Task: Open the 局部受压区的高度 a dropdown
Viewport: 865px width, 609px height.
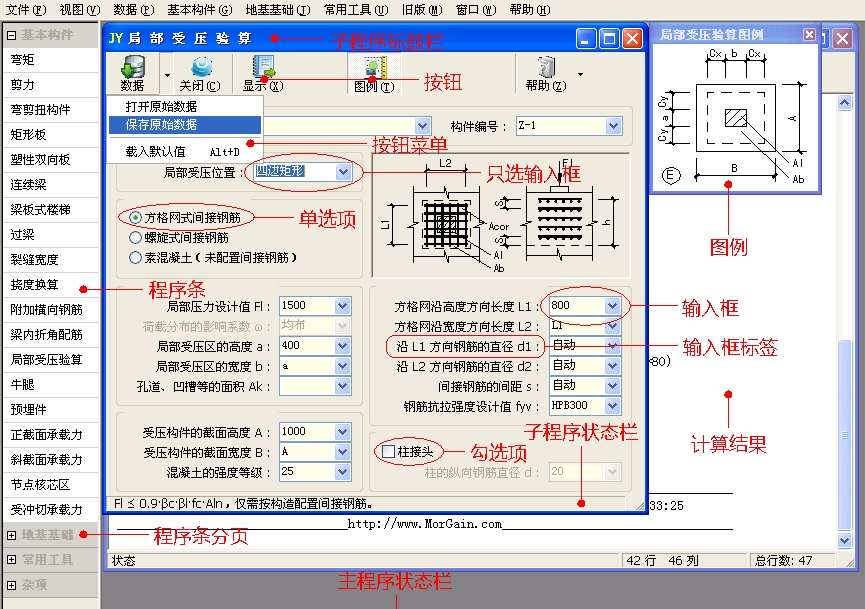Action: pos(343,346)
